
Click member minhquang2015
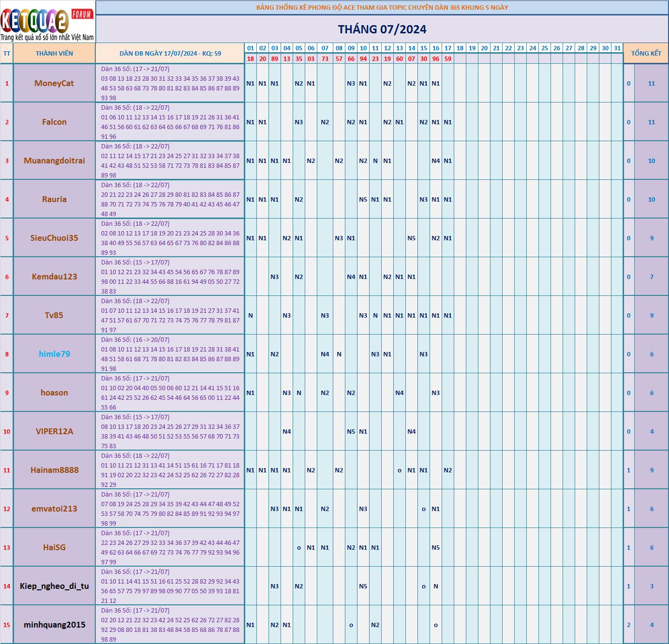coord(54,625)
